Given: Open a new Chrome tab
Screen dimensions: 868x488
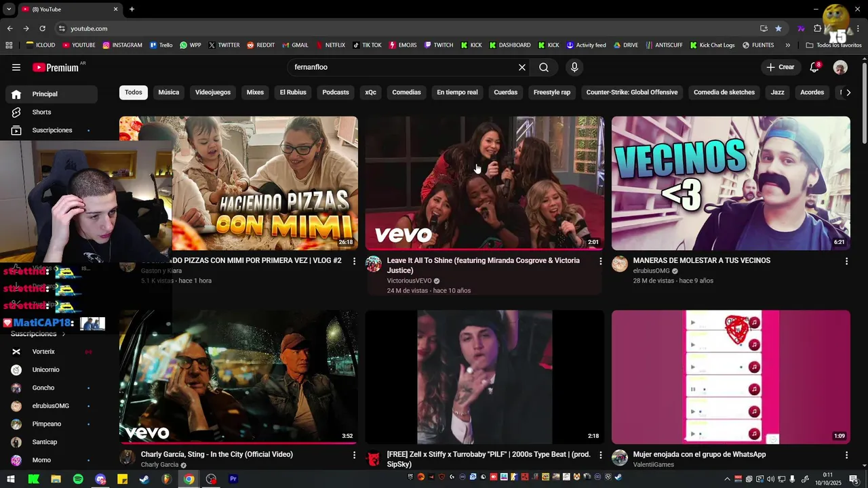Looking at the screenshot, I should tap(132, 9).
